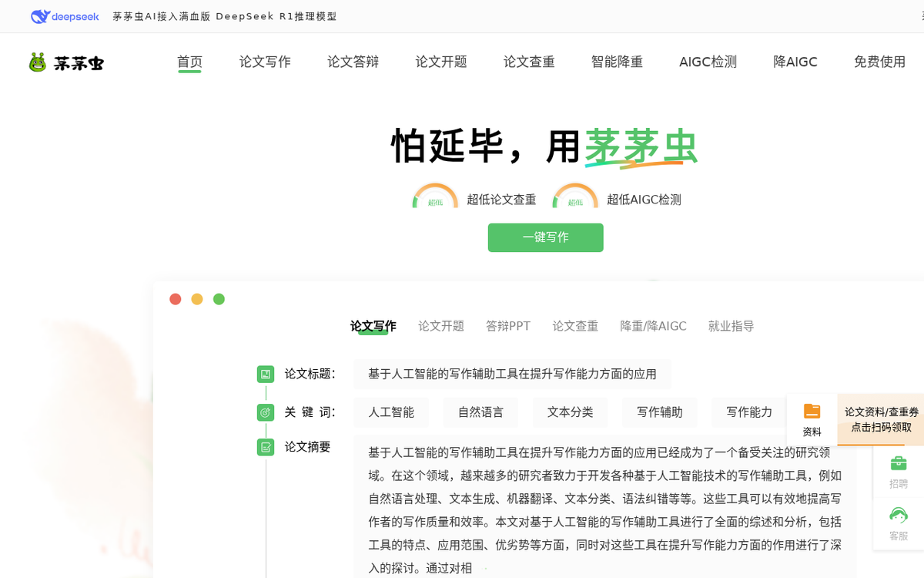924x578 pixels.
Task: Go to AIGC检测 navigation item
Action: pyautogui.click(x=708, y=62)
